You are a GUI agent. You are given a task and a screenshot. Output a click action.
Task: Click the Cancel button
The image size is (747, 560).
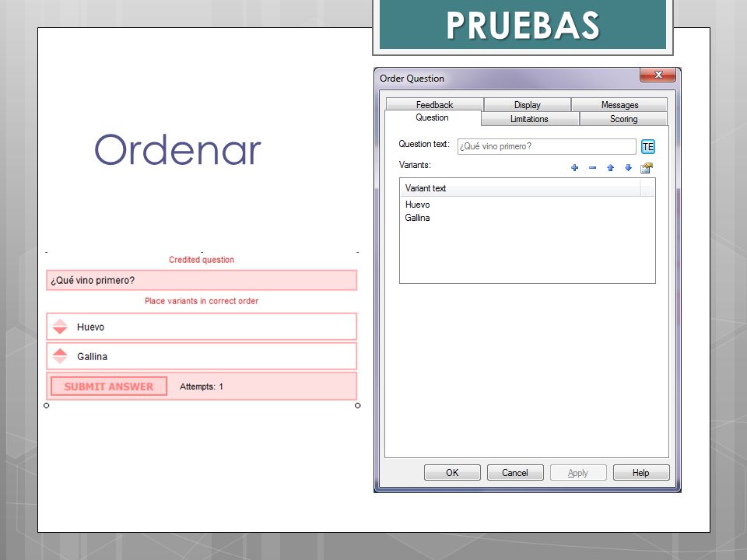[515, 473]
